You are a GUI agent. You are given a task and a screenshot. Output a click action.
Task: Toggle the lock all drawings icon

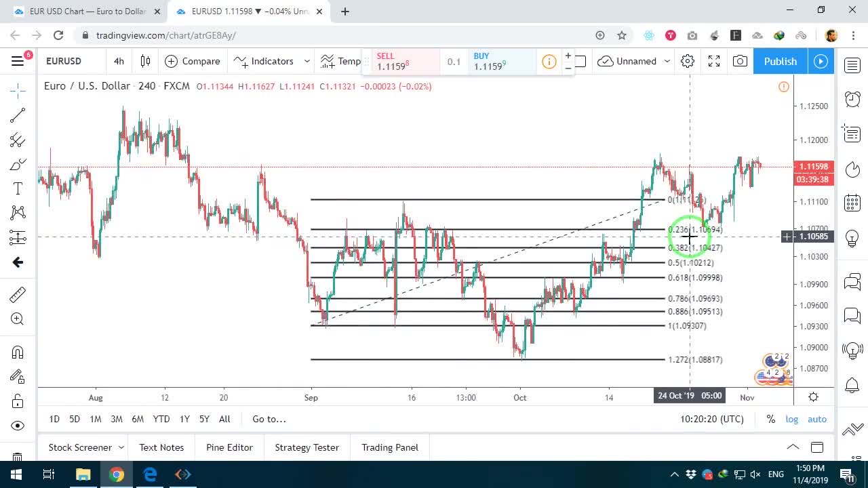pyautogui.click(x=18, y=401)
